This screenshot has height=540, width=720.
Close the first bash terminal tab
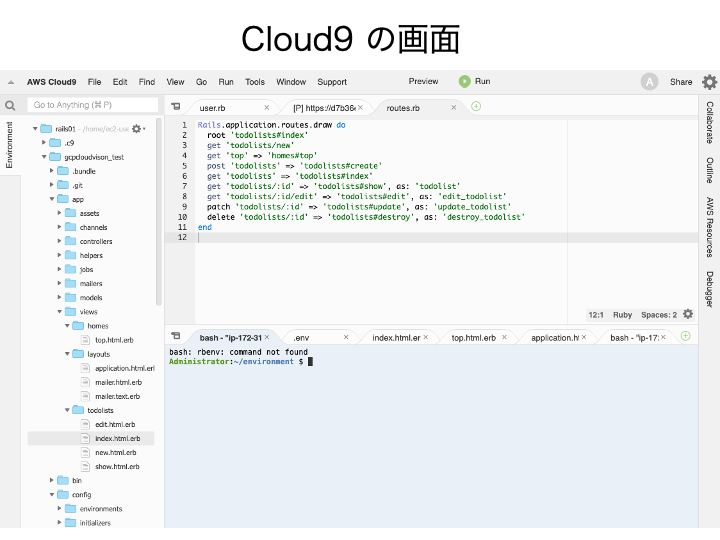(267, 337)
